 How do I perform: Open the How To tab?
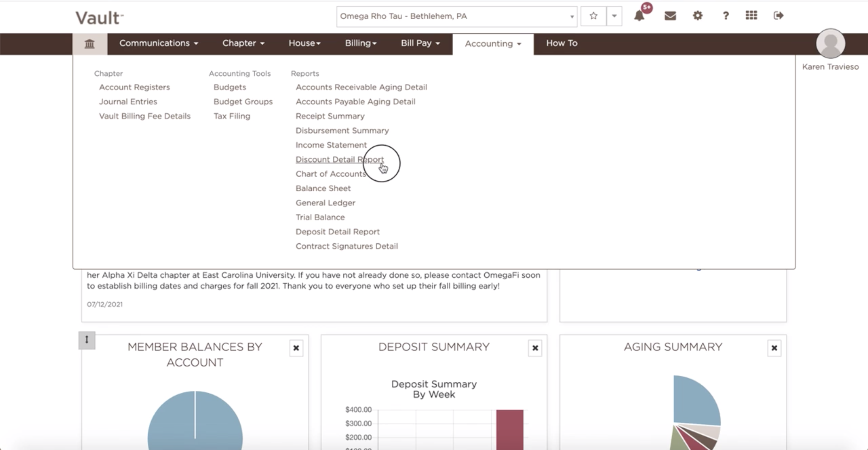[x=561, y=43]
